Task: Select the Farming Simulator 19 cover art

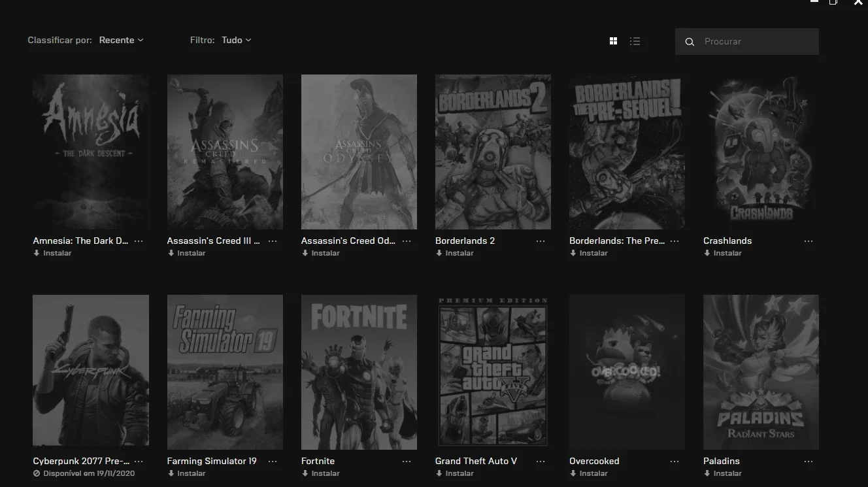Action: pos(225,372)
